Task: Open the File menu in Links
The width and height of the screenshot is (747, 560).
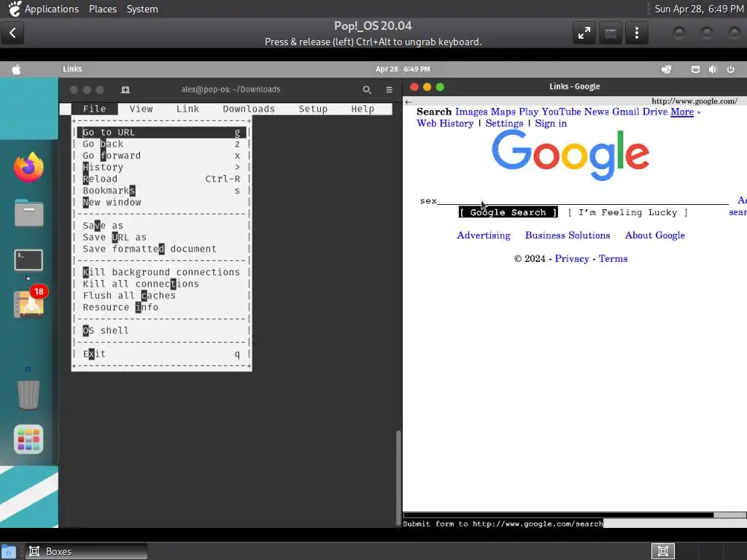Action: click(x=94, y=109)
